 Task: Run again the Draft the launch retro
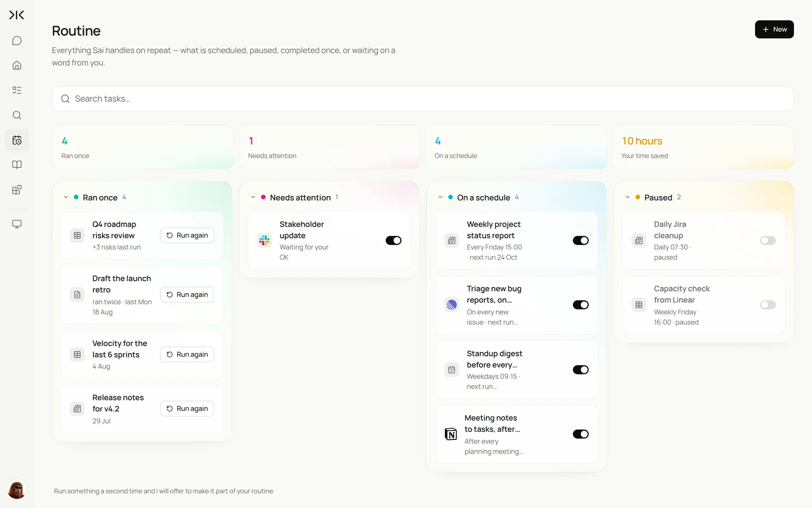(x=187, y=295)
